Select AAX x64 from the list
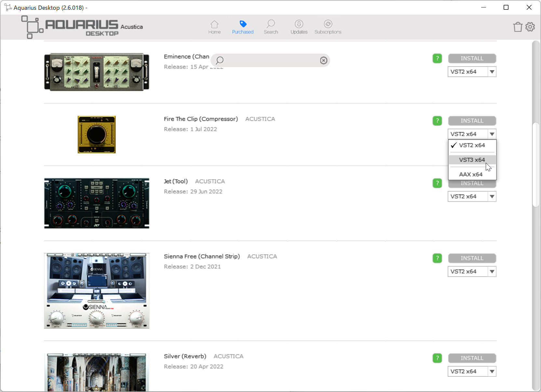Image resolution: width=541 pixels, height=392 pixels. [472, 174]
